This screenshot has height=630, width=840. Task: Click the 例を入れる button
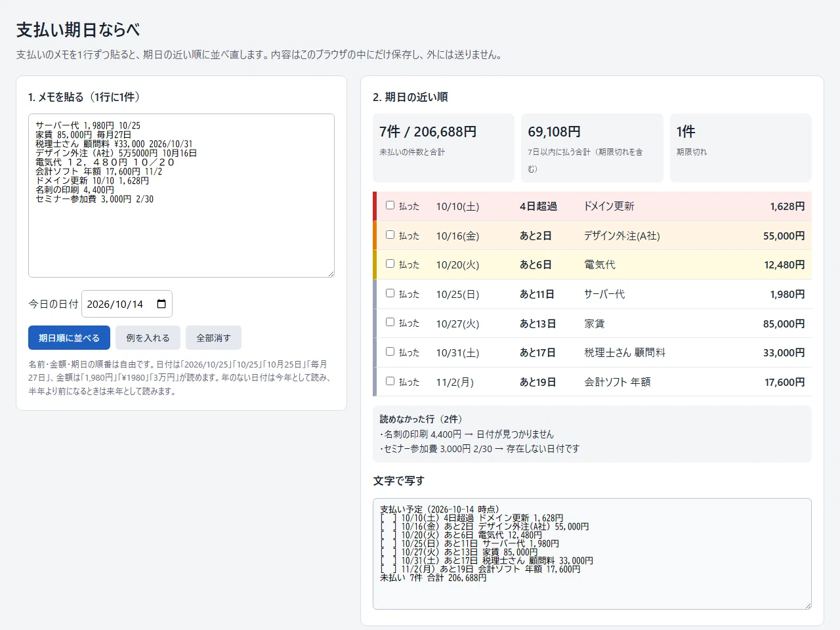[148, 338]
